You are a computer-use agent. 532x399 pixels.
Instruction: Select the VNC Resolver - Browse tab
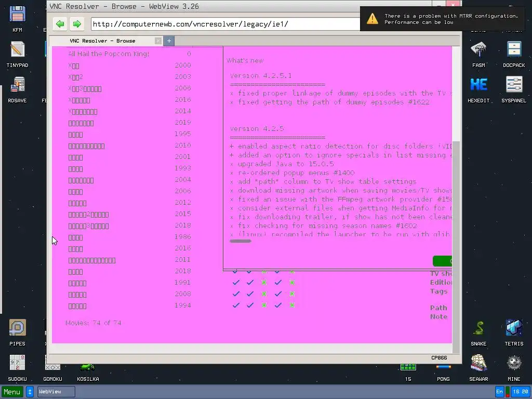(102, 41)
